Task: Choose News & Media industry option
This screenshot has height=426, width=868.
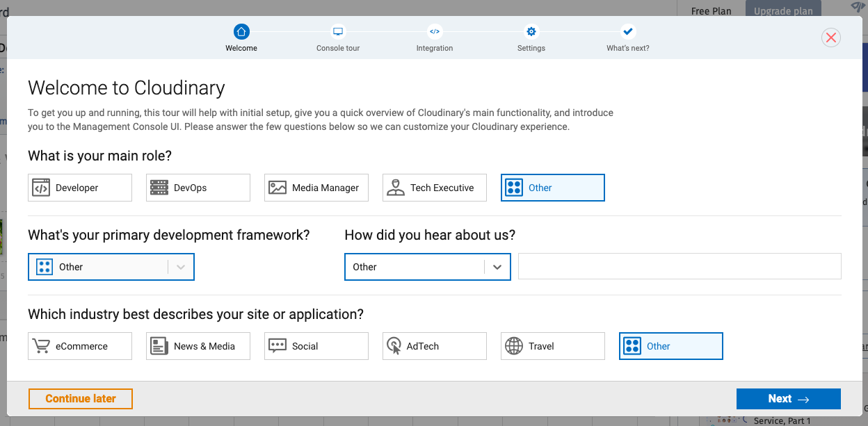Action: pos(198,346)
